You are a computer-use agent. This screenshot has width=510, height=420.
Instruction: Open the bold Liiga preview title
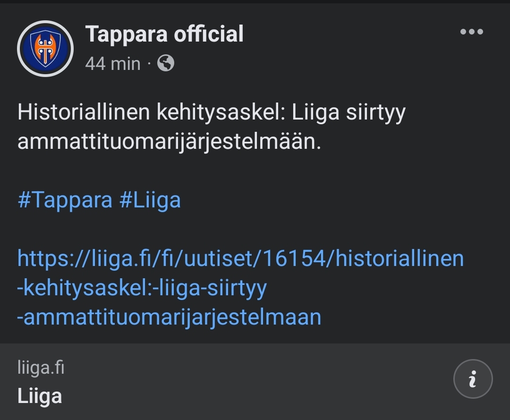pyautogui.click(x=40, y=396)
